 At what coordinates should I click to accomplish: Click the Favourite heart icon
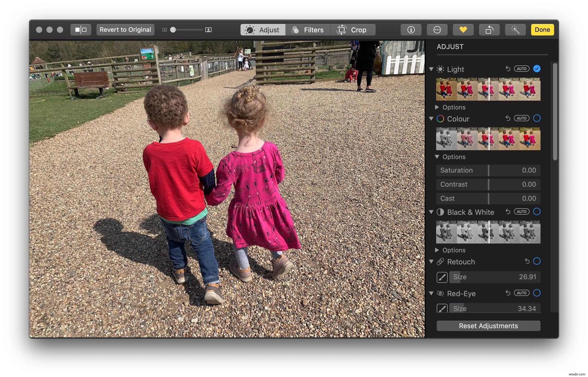(x=462, y=29)
